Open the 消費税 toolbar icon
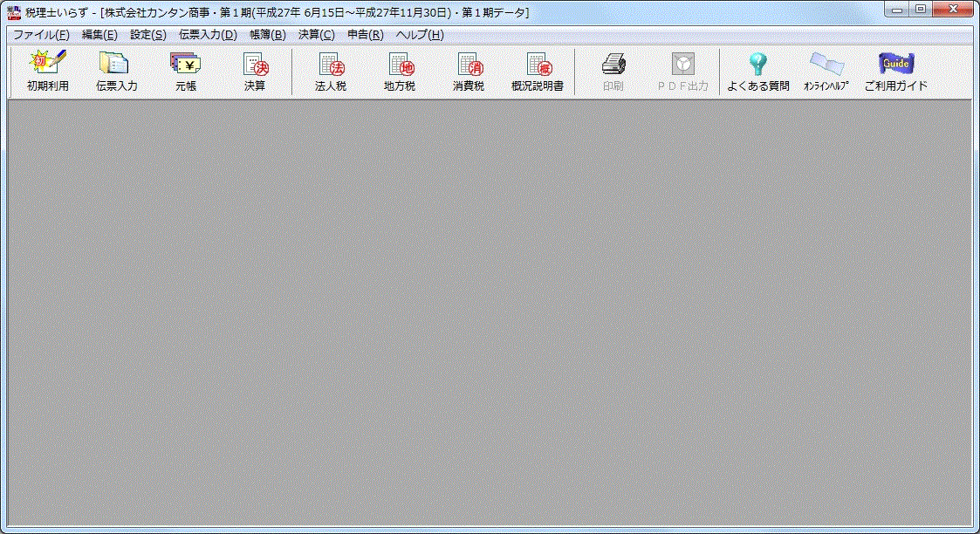 pyautogui.click(x=469, y=72)
